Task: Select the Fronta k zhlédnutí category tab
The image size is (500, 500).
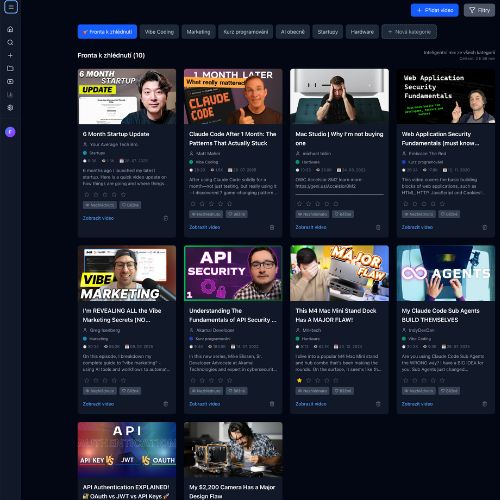Action: coord(107,32)
